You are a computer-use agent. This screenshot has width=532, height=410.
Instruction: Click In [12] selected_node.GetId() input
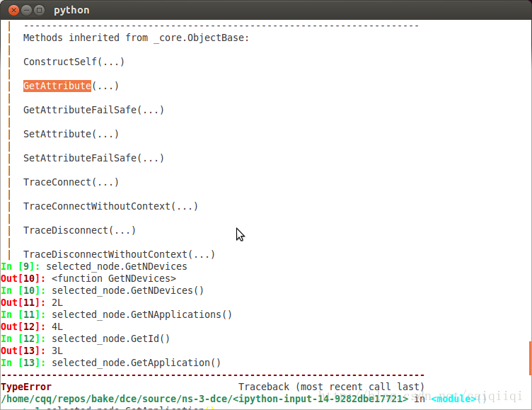[85, 339]
